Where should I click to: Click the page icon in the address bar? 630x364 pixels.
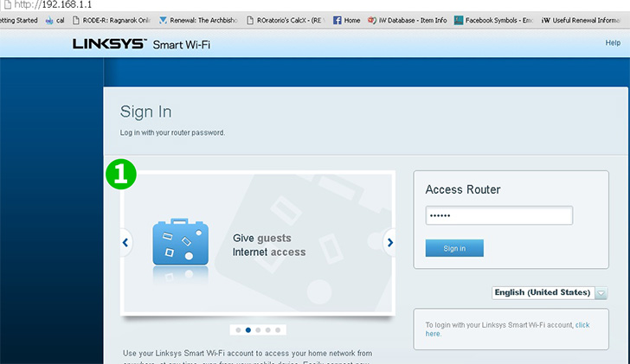(x=7, y=5)
